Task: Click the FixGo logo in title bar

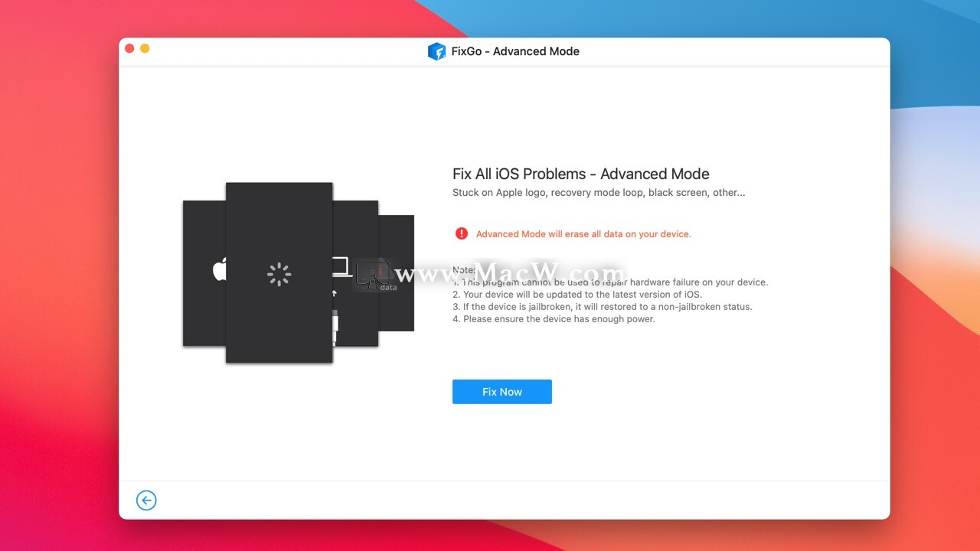Action: 436,51
